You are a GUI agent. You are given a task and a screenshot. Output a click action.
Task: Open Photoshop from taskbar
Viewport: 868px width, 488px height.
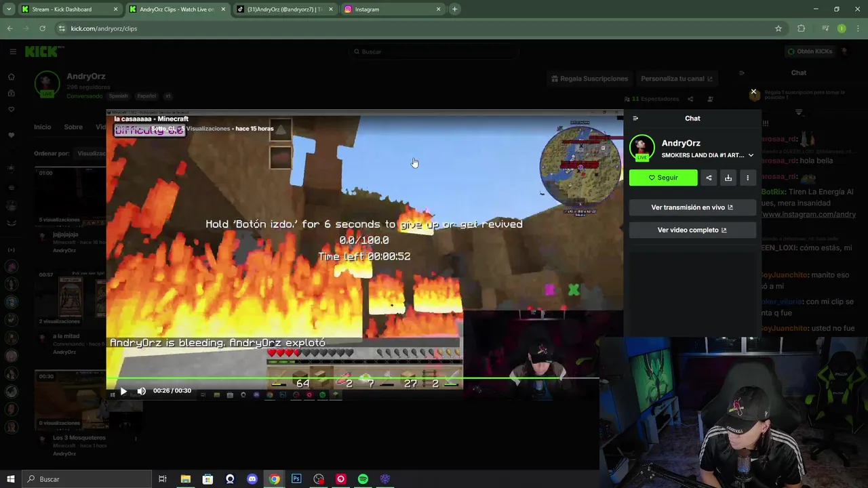point(296,479)
